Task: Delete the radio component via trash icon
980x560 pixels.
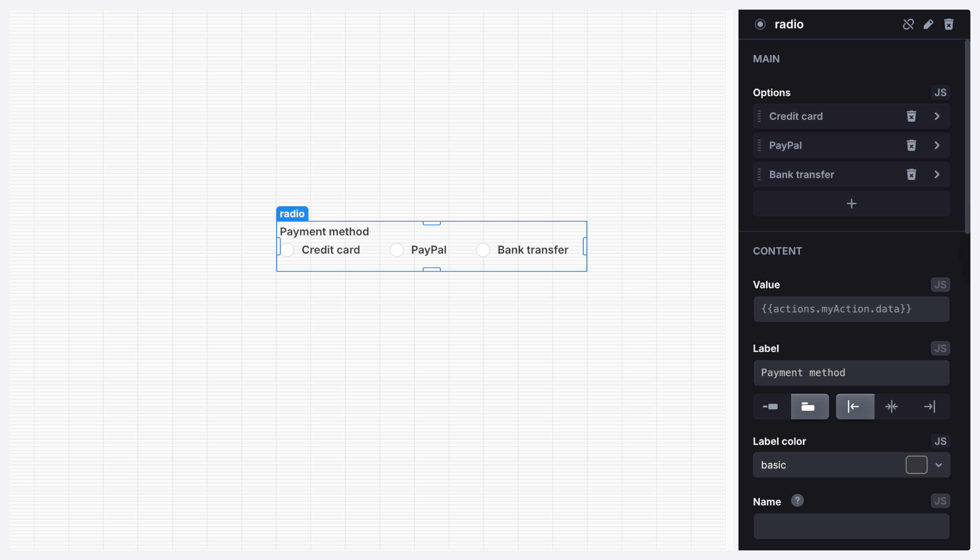Action: pos(948,24)
